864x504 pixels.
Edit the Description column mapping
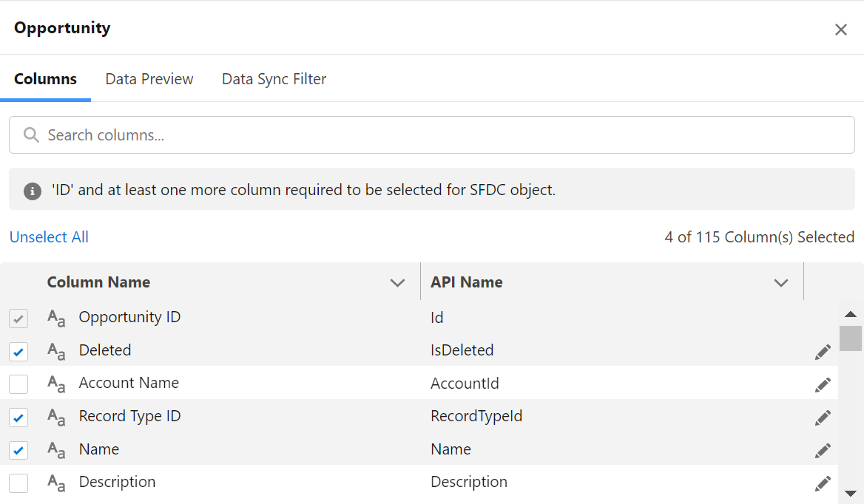click(823, 483)
